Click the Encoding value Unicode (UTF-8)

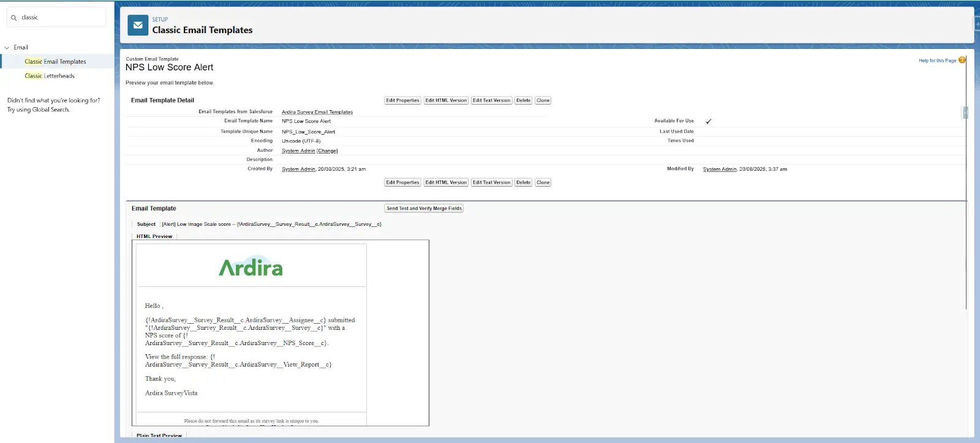pos(301,141)
